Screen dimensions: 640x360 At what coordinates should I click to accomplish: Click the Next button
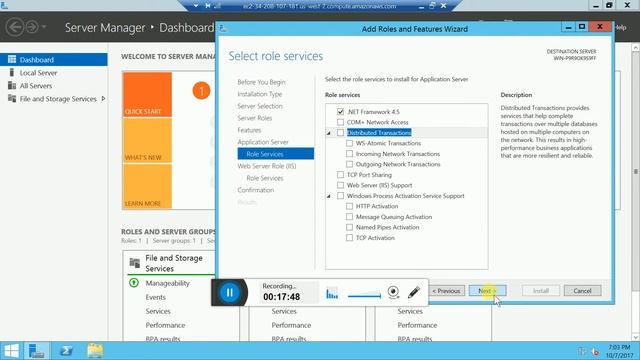point(487,291)
